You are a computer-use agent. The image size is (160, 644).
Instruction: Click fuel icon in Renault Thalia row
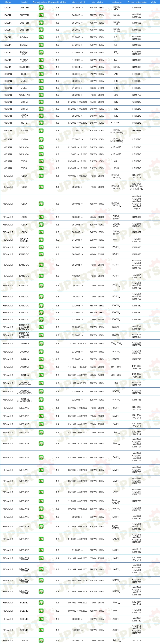(41, 641)
